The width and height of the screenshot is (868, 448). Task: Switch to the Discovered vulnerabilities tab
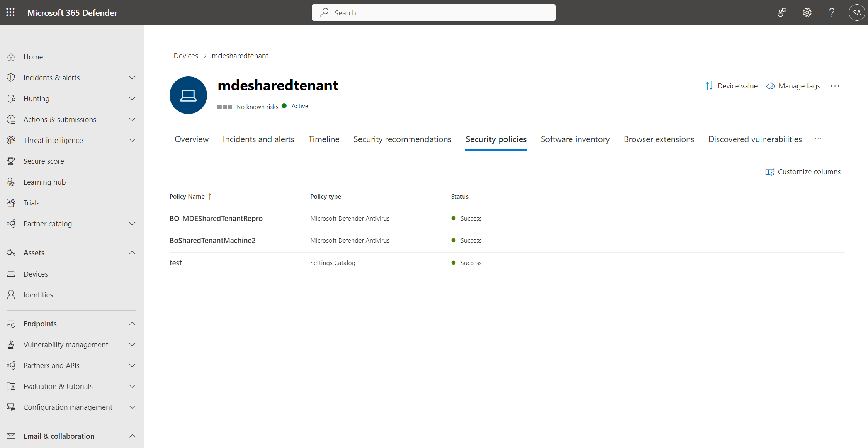pyautogui.click(x=755, y=138)
